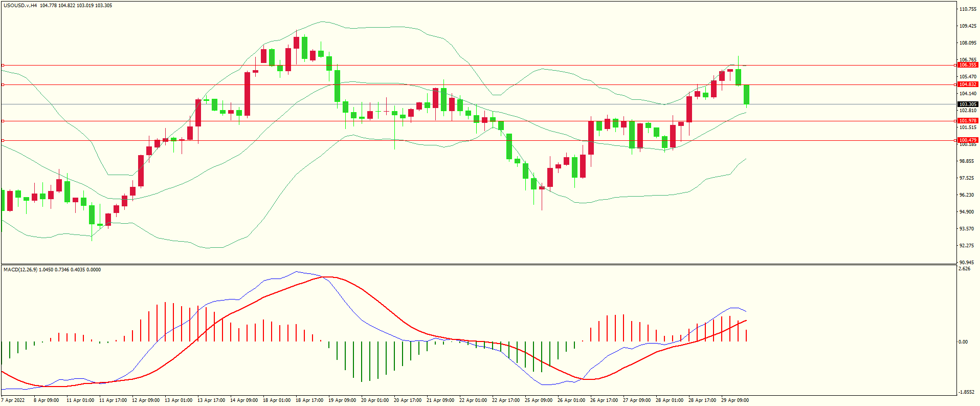980x406 pixels.
Task: Select the "29 Apr 09:00" time axis label
Action: point(734,400)
